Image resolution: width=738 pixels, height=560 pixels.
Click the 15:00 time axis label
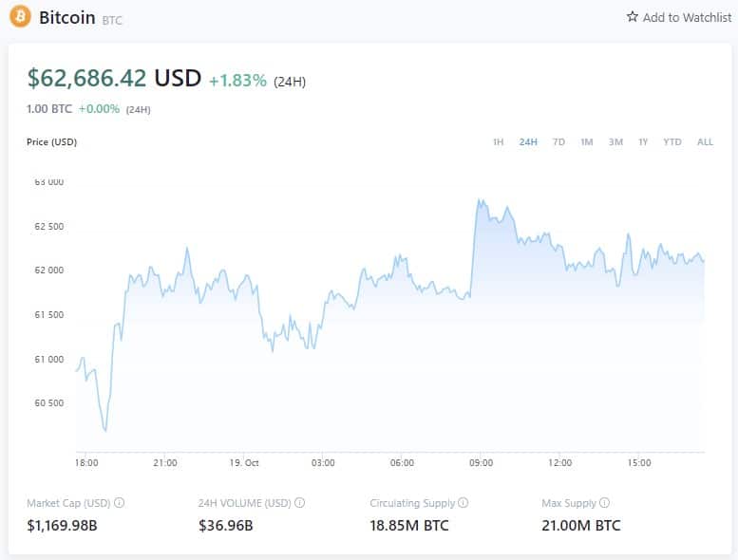tap(639, 462)
